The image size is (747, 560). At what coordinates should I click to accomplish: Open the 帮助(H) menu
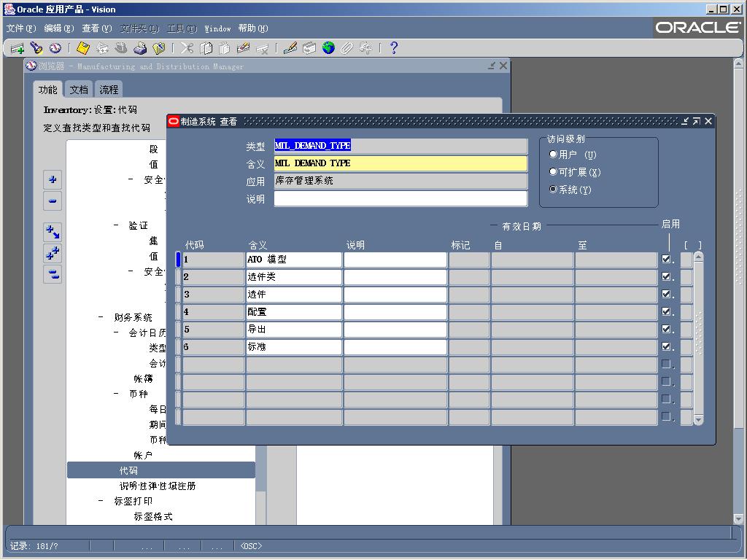pyautogui.click(x=253, y=28)
